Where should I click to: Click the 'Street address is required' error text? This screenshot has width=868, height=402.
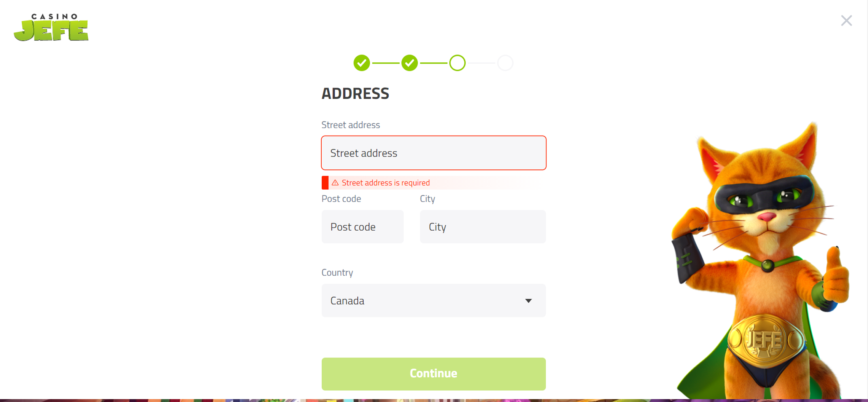point(386,183)
